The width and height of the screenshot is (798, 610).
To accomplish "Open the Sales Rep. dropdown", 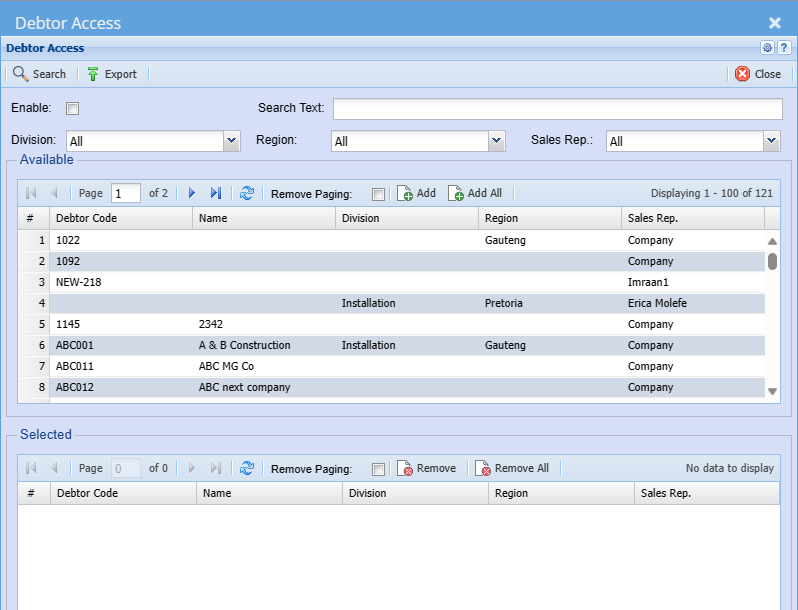I will pyautogui.click(x=771, y=141).
